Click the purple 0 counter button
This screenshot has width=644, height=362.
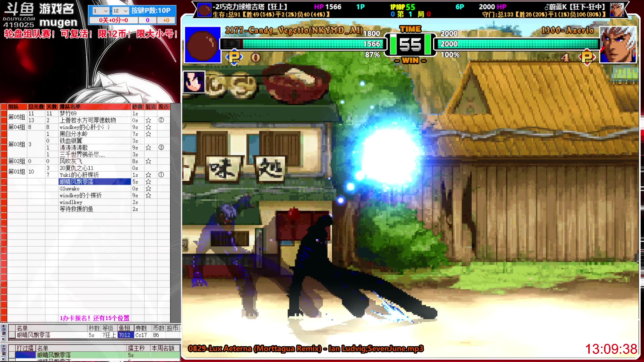pos(147,20)
